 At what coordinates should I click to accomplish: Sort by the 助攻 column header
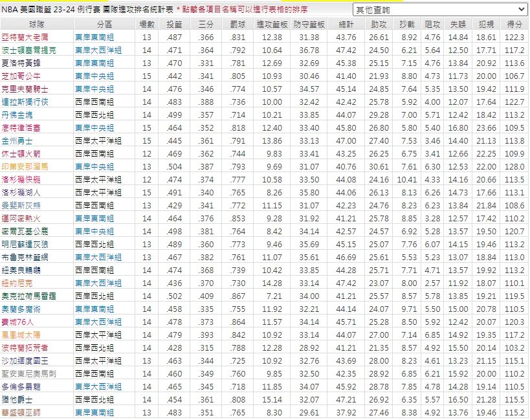(x=379, y=25)
